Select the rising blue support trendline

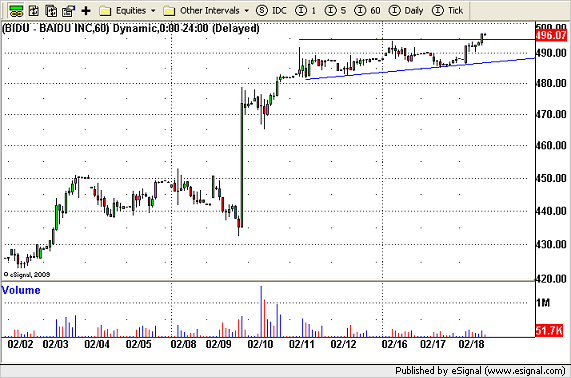[419, 68]
